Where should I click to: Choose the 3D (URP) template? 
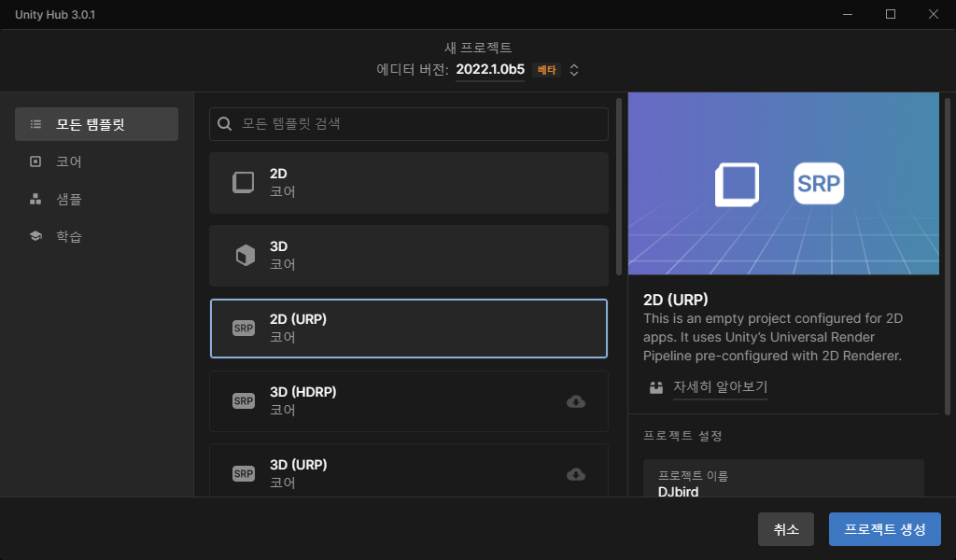[409, 470]
